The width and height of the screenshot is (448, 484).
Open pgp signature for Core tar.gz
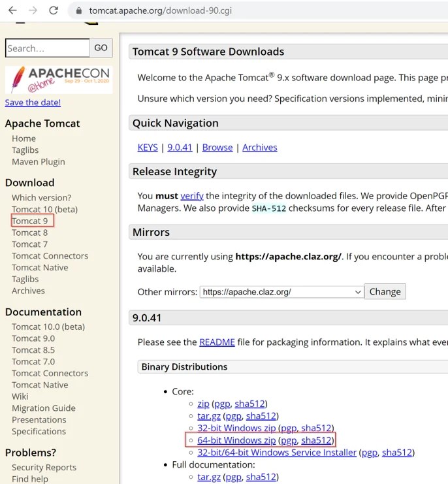pyautogui.click(x=234, y=417)
